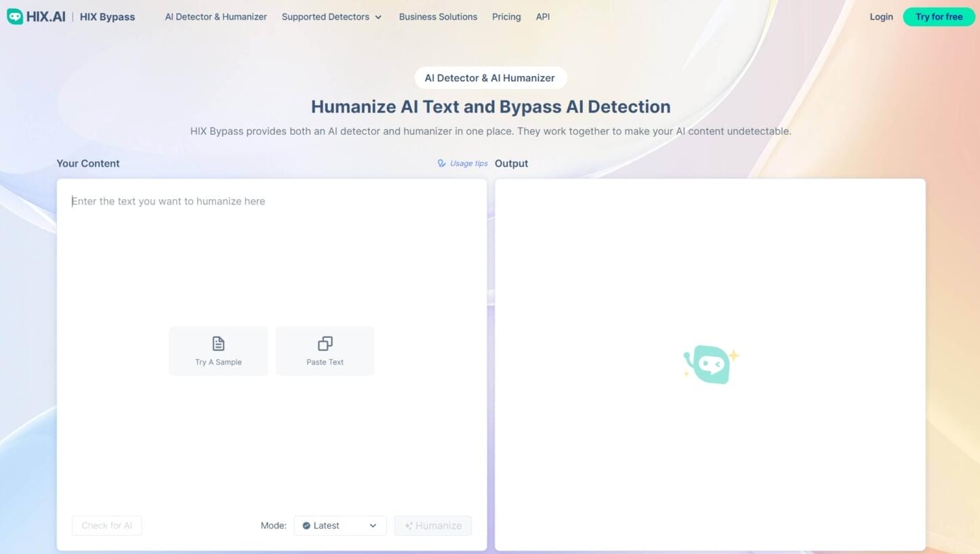Select the Try A Sample document icon
Image resolution: width=980 pixels, height=554 pixels.
pos(218,343)
